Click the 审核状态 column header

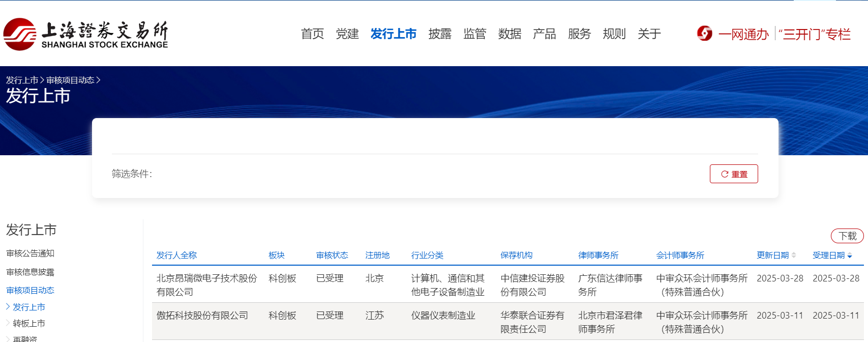pyautogui.click(x=332, y=255)
